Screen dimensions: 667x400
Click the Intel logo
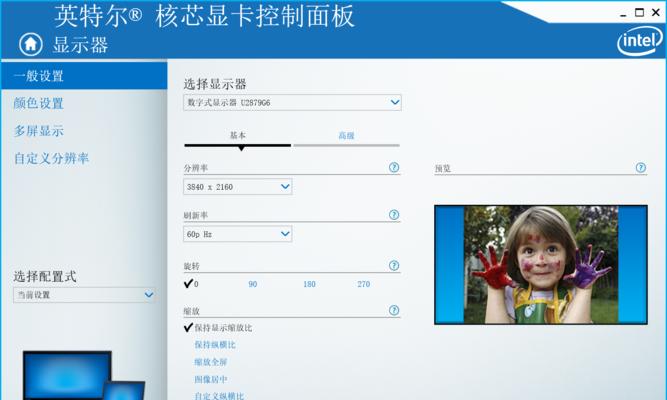(640, 41)
